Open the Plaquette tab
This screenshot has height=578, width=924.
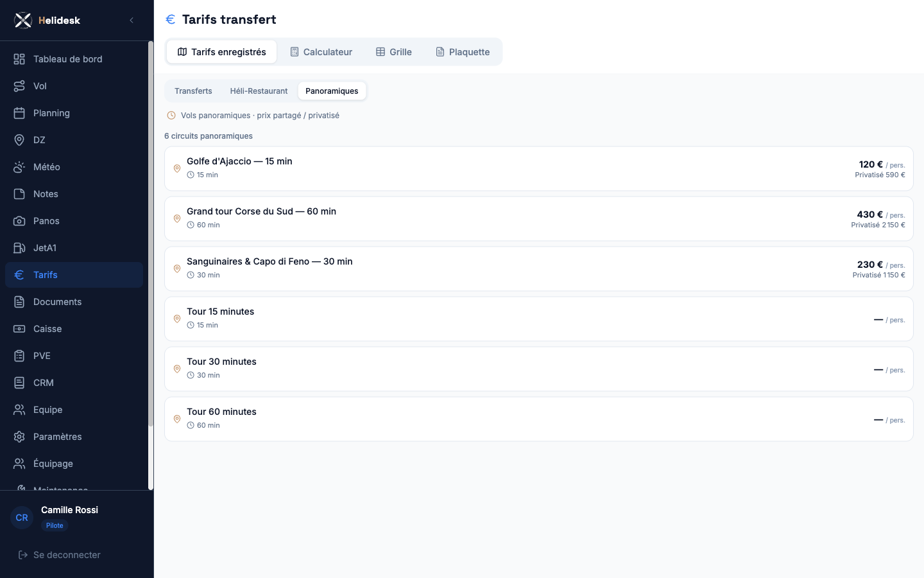coord(463,52)
